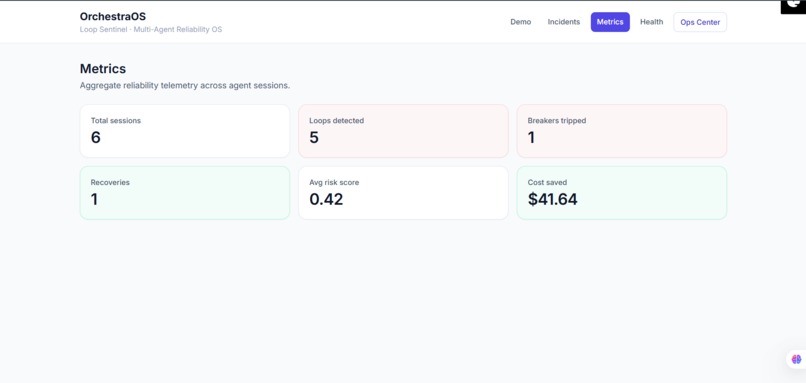
Task: Click the Metrics page heading
Action: [103, 69]
